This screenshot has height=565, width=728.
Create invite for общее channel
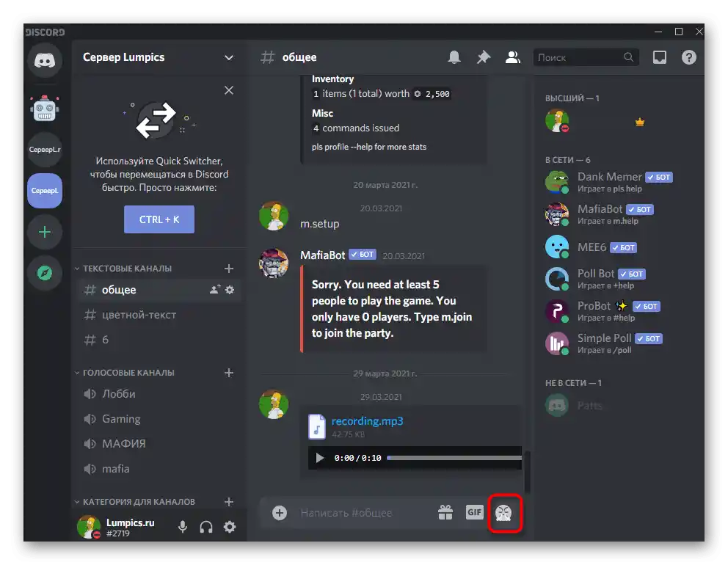[215, 290]
